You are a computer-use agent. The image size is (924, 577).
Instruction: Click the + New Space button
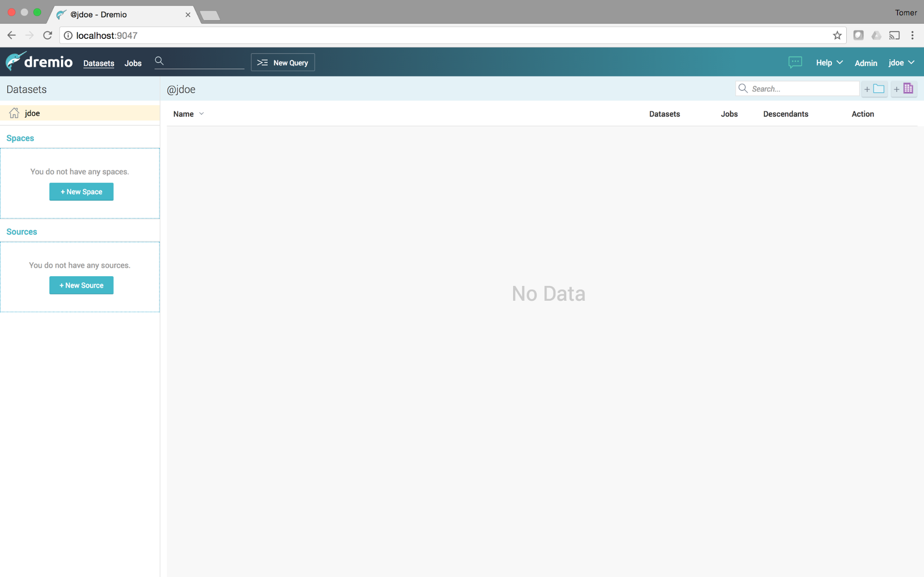click(x=81, y=192)
